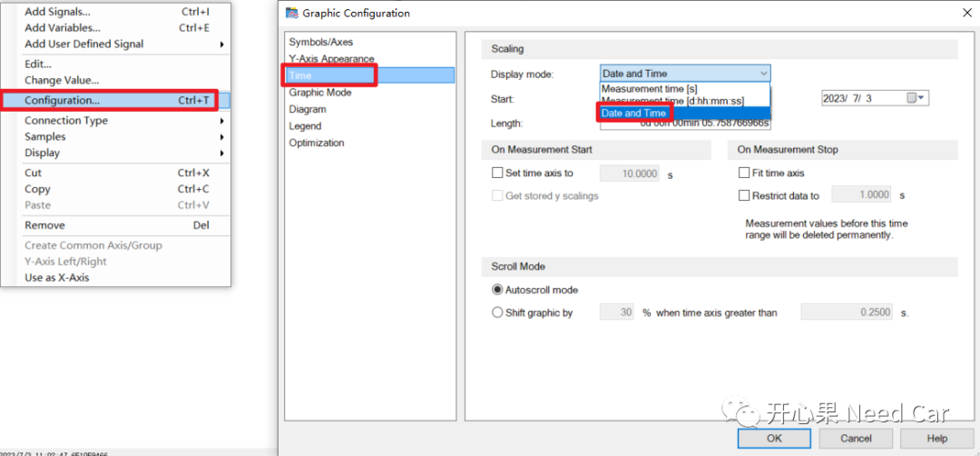Viewport: 980px width, 456px height.
Task: Select Autoscroll mode radio button
Action: click(x=496, y=290)
